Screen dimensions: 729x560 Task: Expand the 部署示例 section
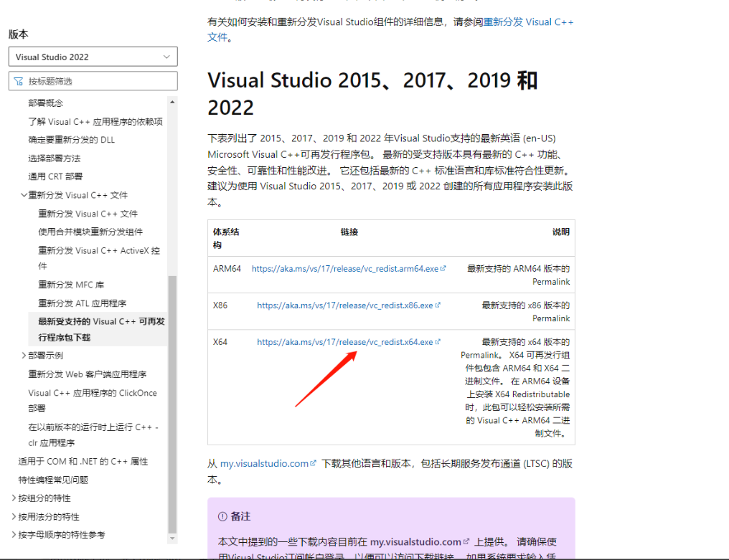(24, 356)
